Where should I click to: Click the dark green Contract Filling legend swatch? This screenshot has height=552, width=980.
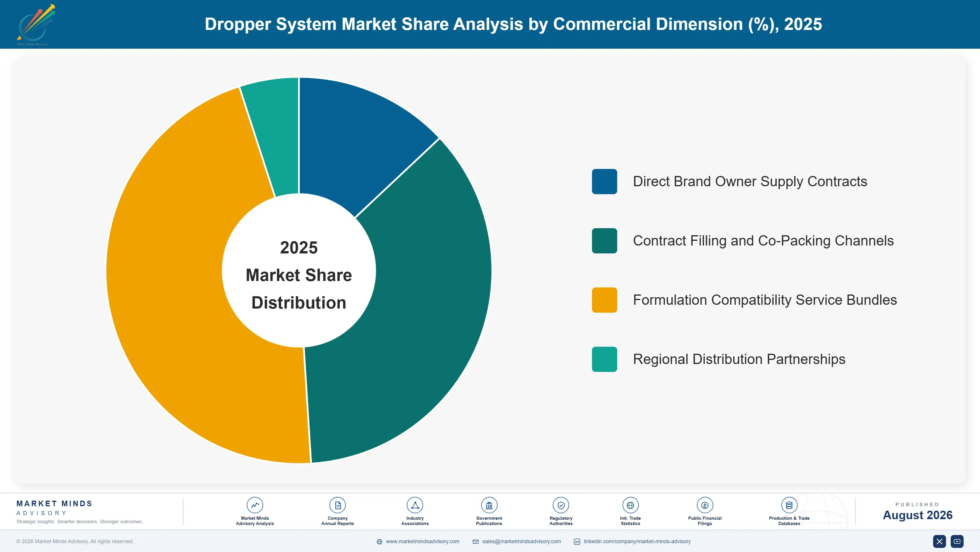pyautogui.click(x=604, y=241)
